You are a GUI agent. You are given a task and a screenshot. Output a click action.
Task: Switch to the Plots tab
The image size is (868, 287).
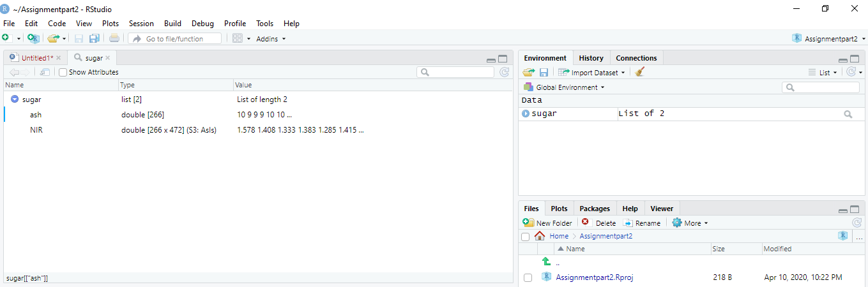click(x=559, y=209)
